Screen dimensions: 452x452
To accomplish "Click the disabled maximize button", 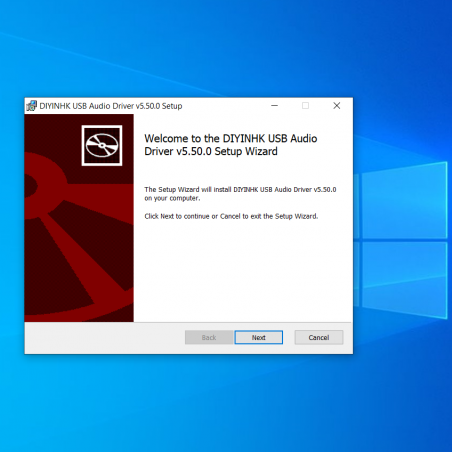I will tap(305, 106).
